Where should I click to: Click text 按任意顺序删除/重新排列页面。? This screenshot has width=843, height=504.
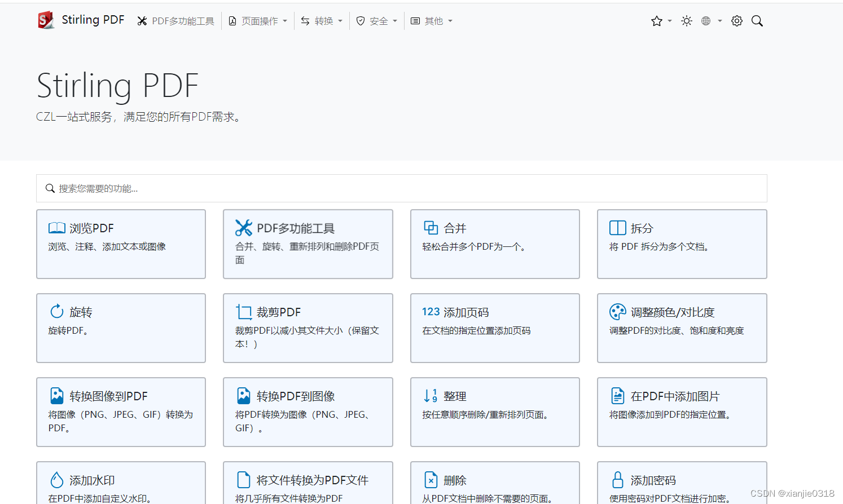(488, 414)
